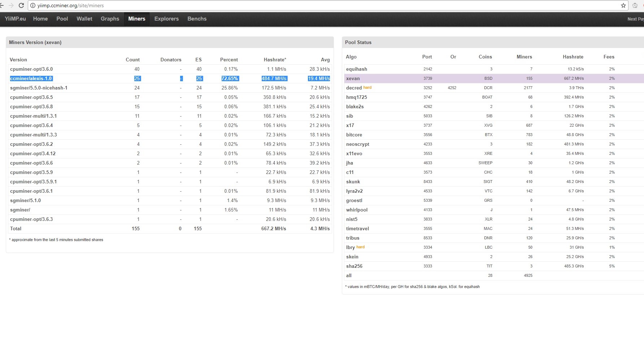The height and width of the screenshot is (362, 644).
Task: Select the lyra2v2 algo
Action: 354,191
